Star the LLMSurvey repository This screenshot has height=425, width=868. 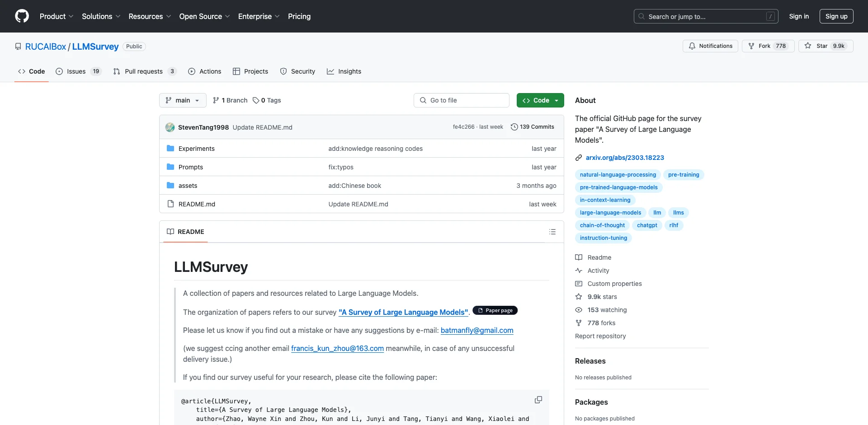tap(826, 46)
